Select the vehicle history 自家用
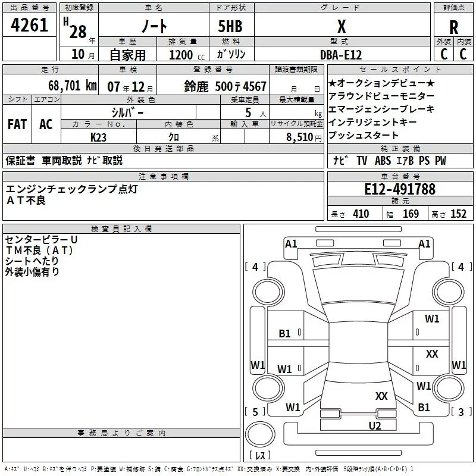 (127, 55)
